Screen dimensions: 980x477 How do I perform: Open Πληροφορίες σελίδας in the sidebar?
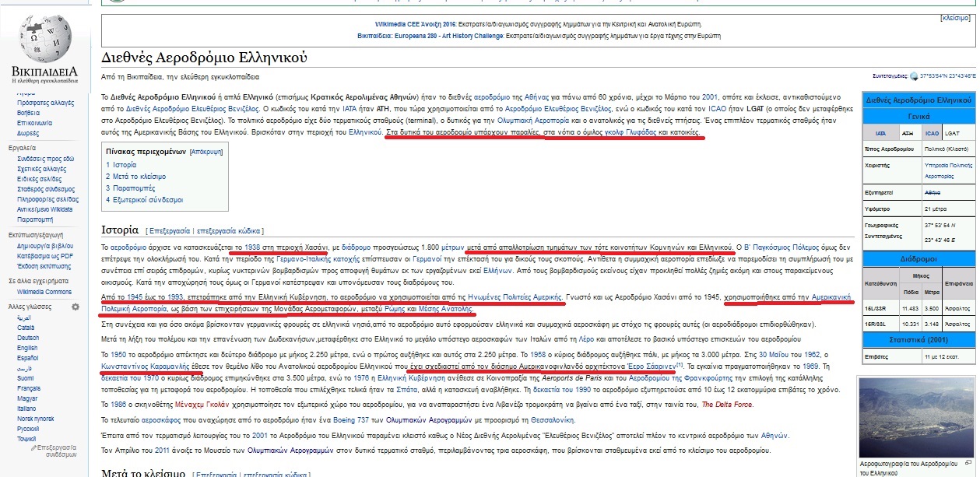pyautogui.click(x=47, y=199)
